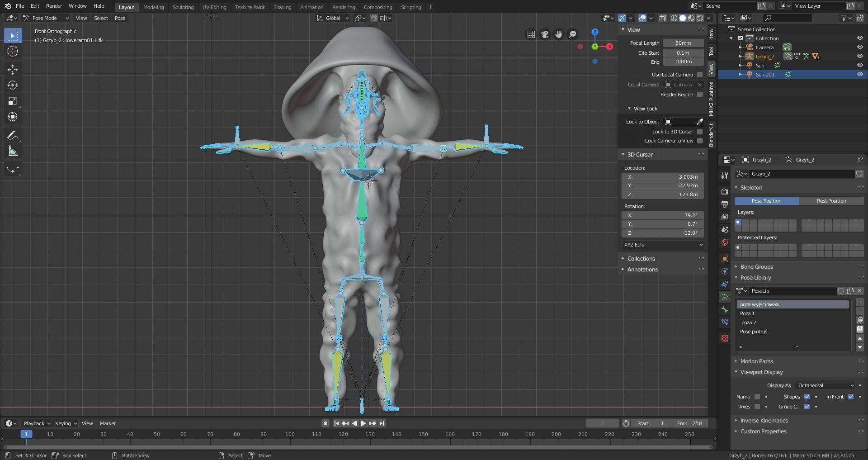This screenshot has height=460, width=868.
Task: Click the 3D Cursor Location X field
Action: (663, 177)
